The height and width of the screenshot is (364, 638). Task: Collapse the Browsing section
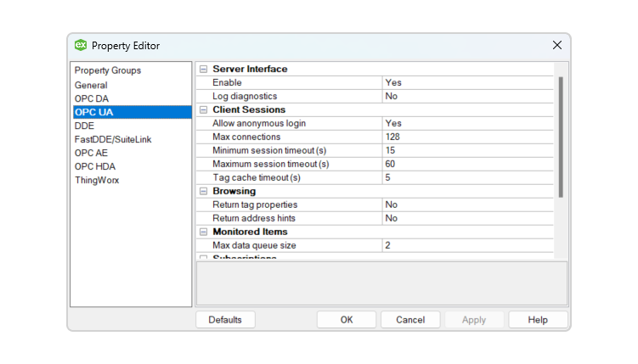203,192
